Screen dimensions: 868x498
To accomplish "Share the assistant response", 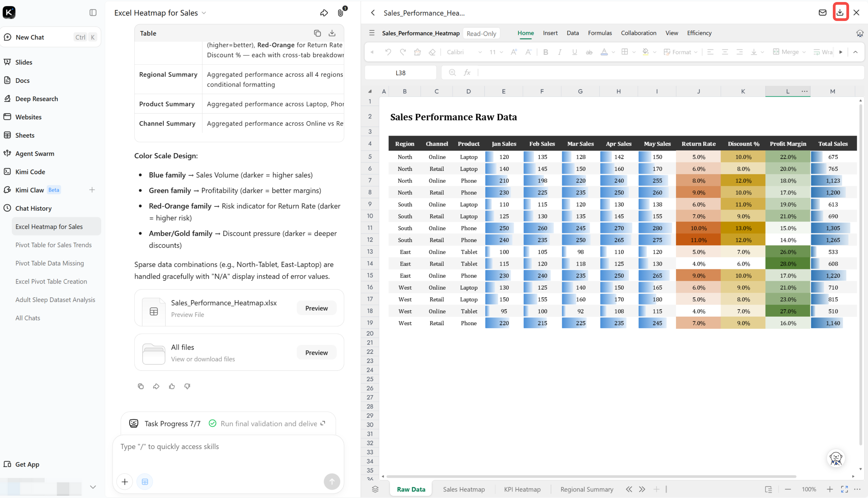I will tap(156, 386).
